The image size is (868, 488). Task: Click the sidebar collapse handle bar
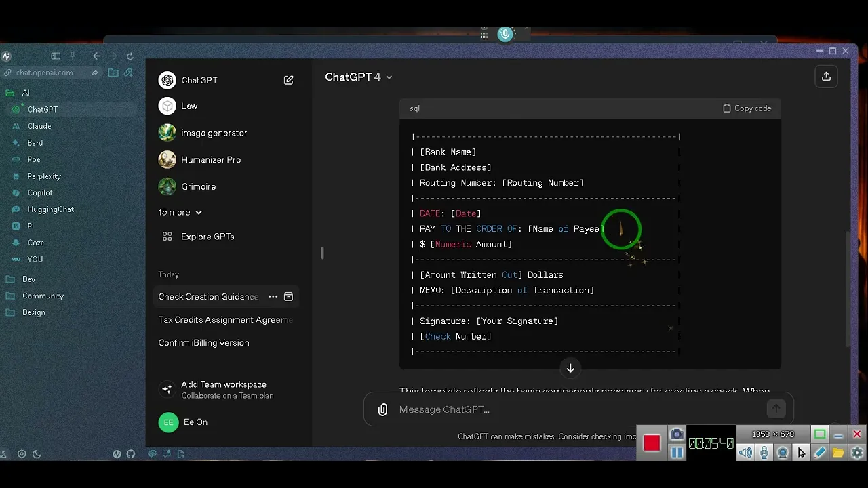click(x=322, y=253)
